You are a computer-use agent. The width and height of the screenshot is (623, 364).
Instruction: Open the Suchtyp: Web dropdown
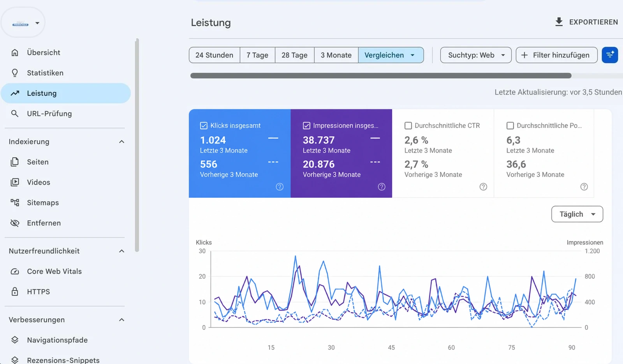(476, 55)
